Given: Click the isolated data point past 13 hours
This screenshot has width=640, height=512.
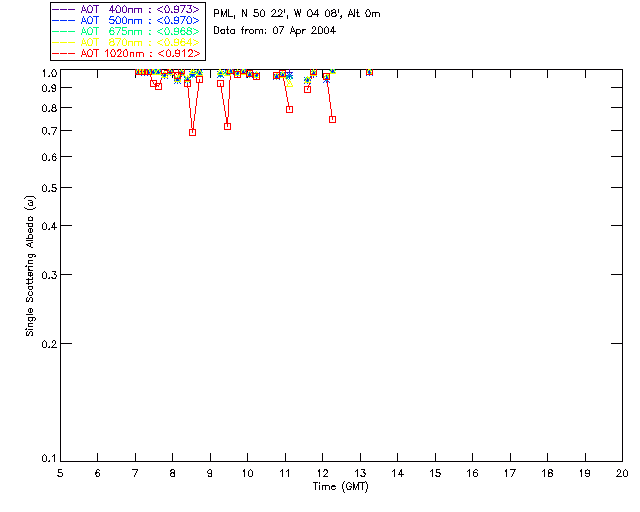Looking at the screenshot, I should tap(369, 72).
